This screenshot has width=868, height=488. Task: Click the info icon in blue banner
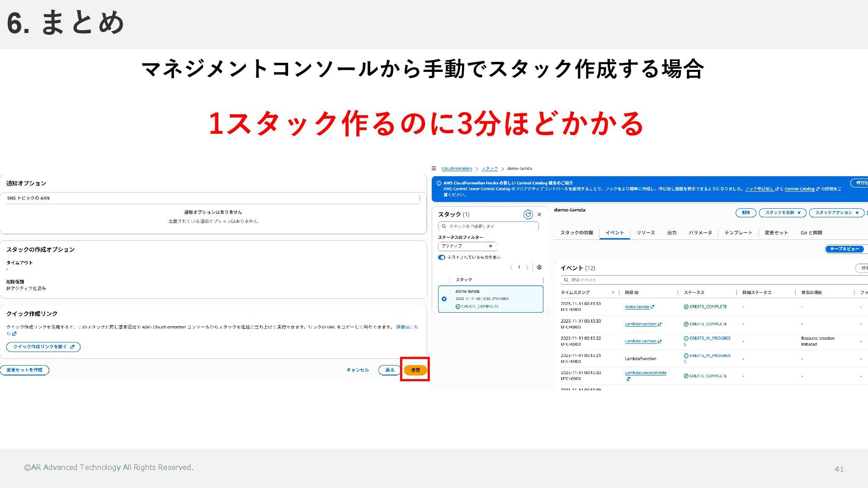click(439, 183)
